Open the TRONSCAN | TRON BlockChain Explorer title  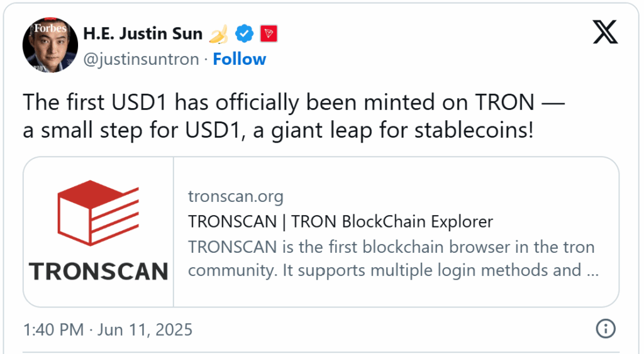click(340, 221)
